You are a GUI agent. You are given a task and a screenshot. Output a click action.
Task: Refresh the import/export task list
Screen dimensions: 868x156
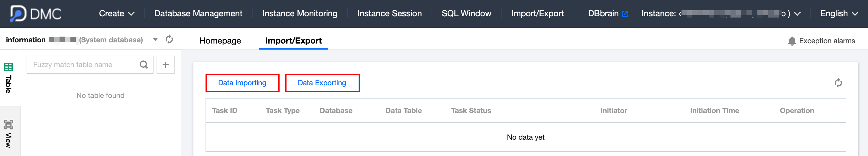coord(838,83)
